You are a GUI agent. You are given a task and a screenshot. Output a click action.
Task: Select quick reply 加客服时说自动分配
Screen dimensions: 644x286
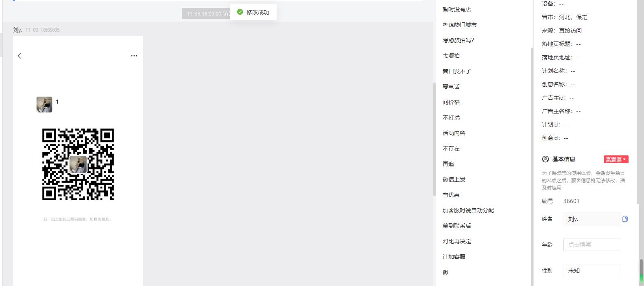pyautogui.click(x=468, y=210)
